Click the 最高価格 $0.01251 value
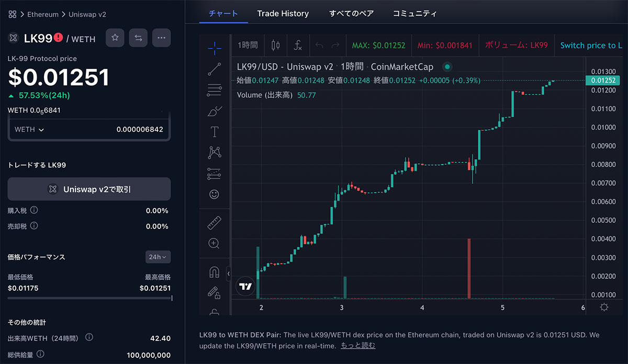This screenshot has width=628, height=364. [155, 288]
